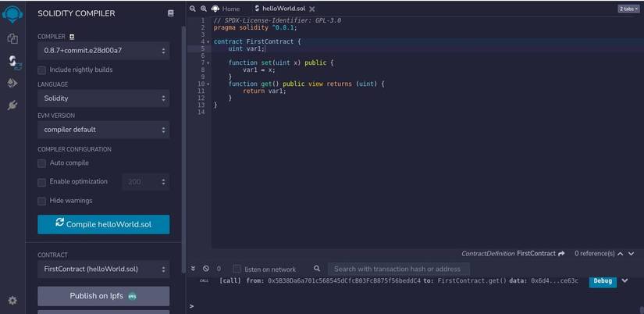Select the Solidity Compiler sidebar icon

pos(13,62)
